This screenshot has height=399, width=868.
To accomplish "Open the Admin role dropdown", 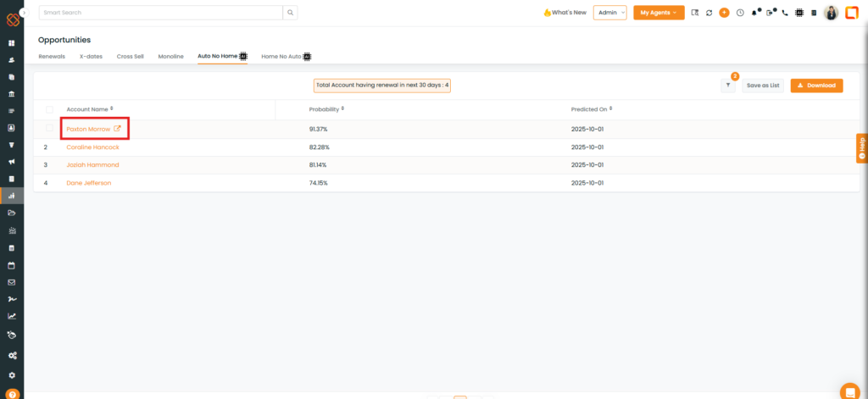I will point(609,13).
